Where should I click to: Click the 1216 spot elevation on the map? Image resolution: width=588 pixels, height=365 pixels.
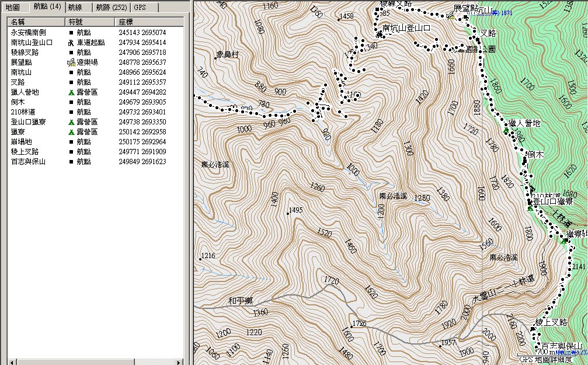coord(208,256)
